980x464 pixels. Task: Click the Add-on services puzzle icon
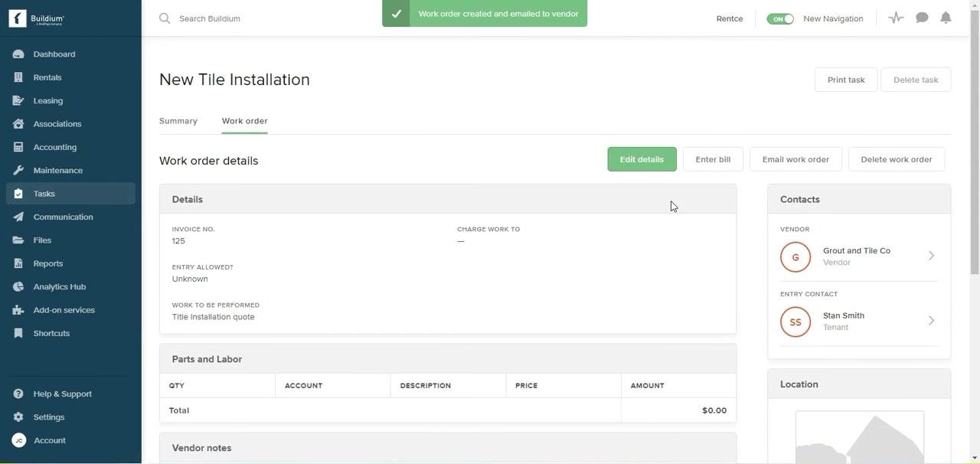[18, 310]
